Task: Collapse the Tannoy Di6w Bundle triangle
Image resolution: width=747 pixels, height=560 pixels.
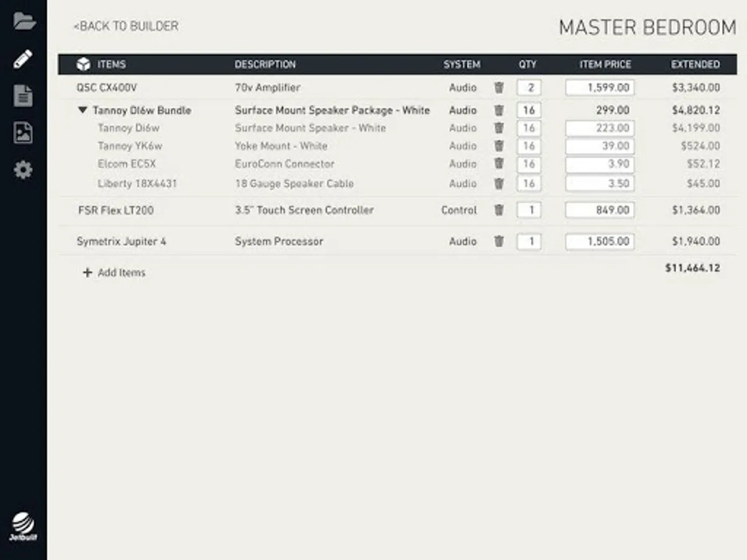Action: pos(83,110)
